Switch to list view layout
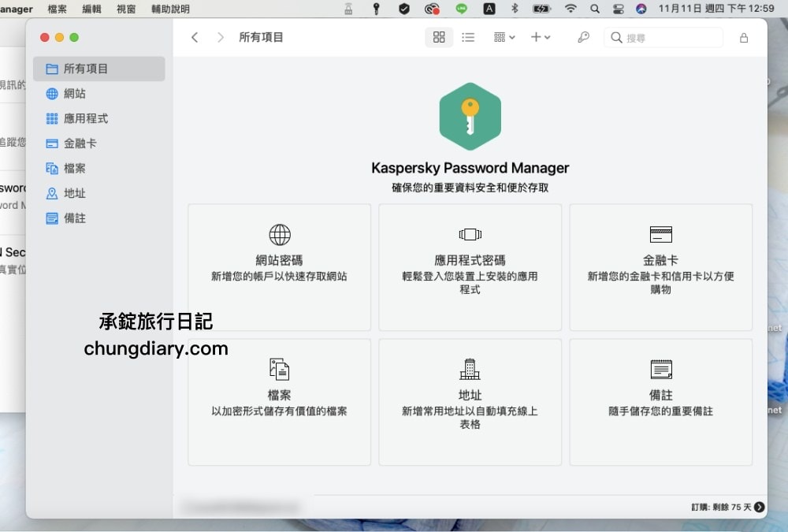Screen dimensions: 788x532 (x=468, y=37)
